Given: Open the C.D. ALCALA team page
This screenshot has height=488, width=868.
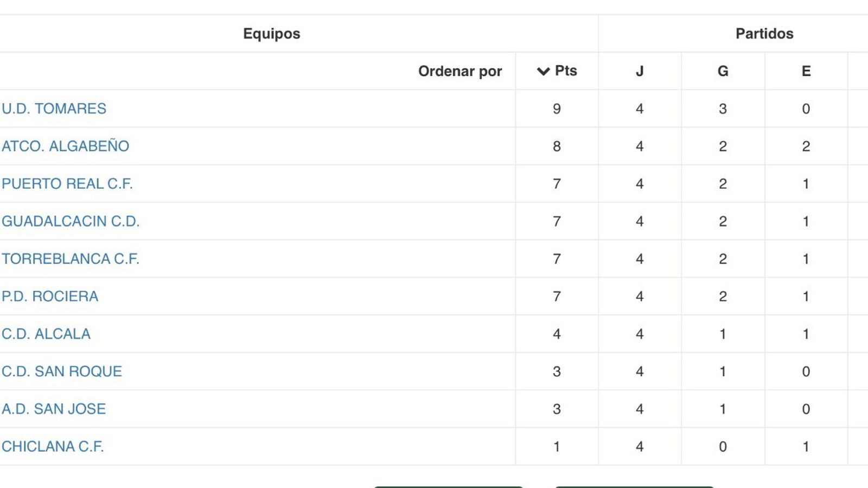Looking at the screenshot, I should (46, 334).
